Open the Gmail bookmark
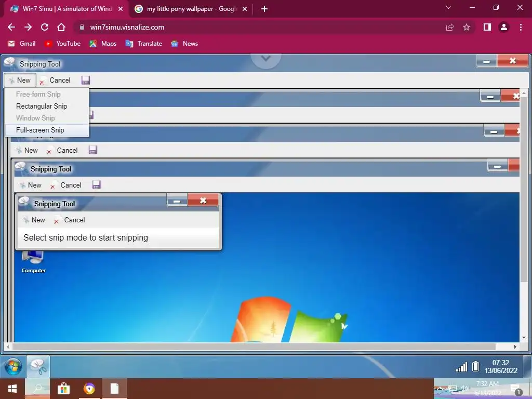 pos(22,44)
